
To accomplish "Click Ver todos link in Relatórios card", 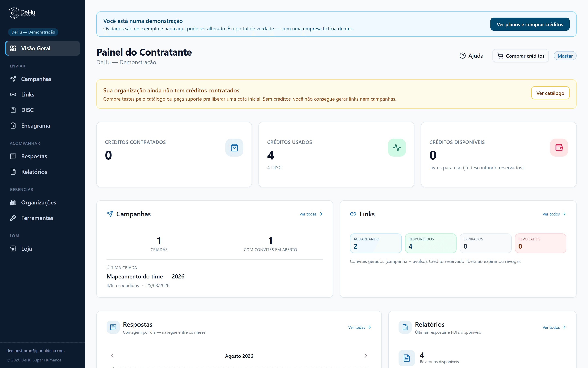I will pos(554,327).
